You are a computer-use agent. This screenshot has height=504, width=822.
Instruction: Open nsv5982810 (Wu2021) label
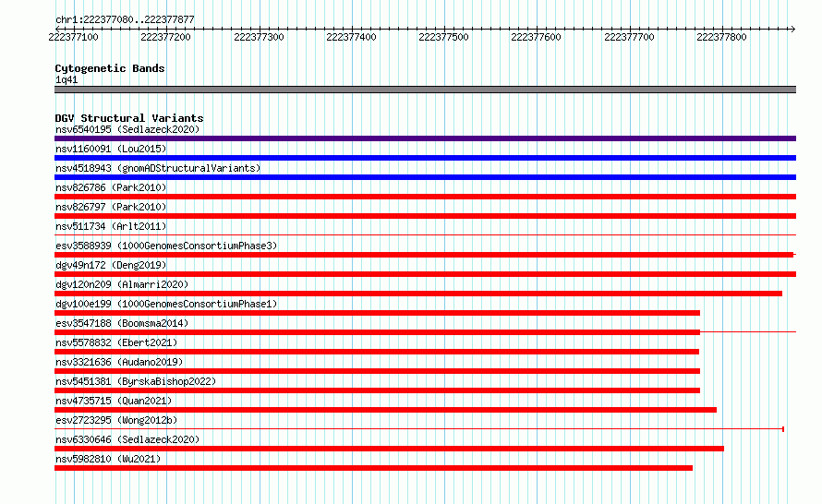[x=108, y=459]
